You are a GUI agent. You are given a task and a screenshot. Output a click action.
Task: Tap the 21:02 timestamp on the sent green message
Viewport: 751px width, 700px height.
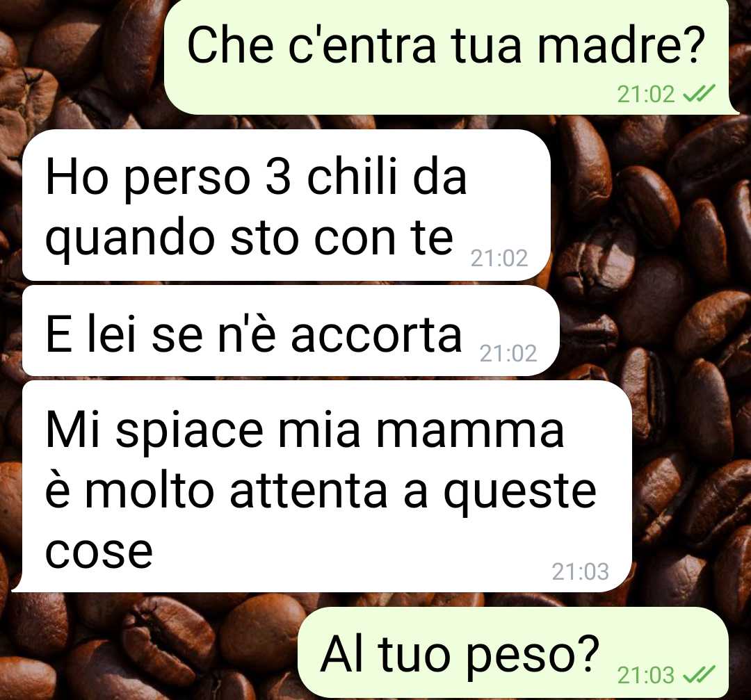point(645,95)
